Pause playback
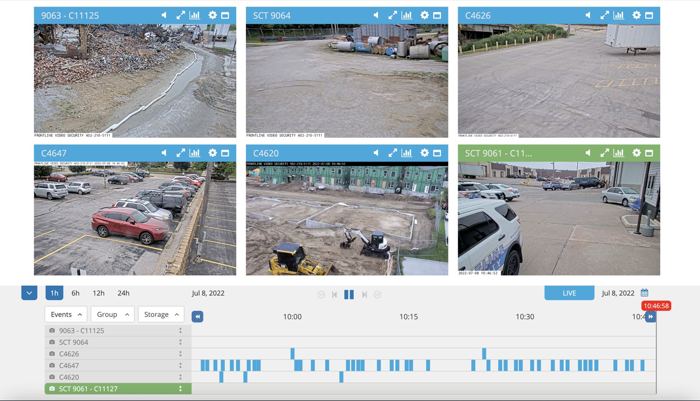 point(349,294)
